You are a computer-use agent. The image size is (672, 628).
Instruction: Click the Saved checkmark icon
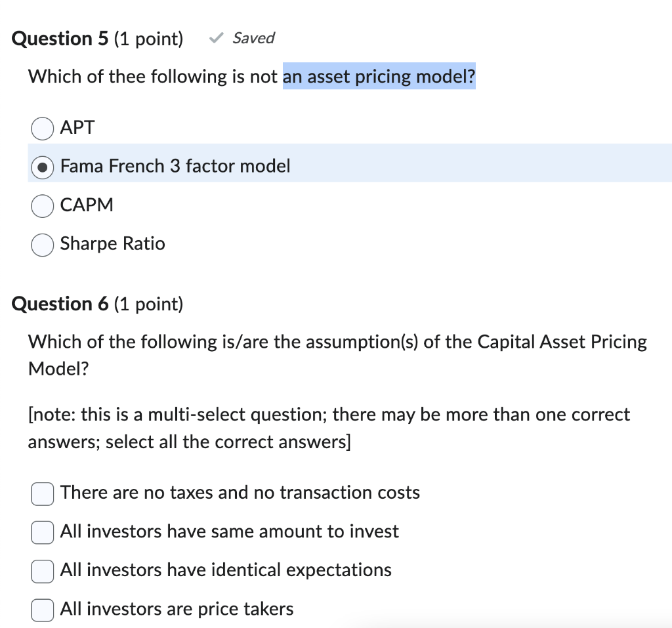tap(215, 38)
